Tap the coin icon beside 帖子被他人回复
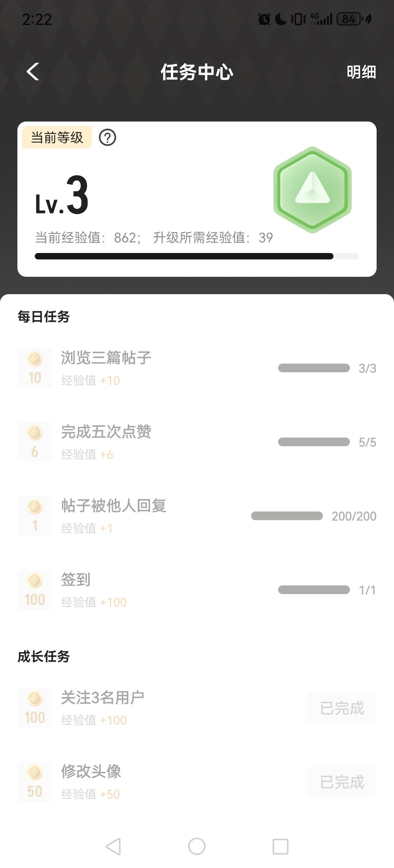 [35, 516]
